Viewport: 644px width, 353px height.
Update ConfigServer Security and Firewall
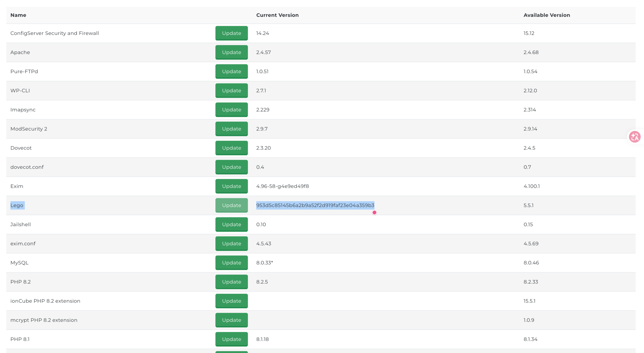[x=231, y=33]
